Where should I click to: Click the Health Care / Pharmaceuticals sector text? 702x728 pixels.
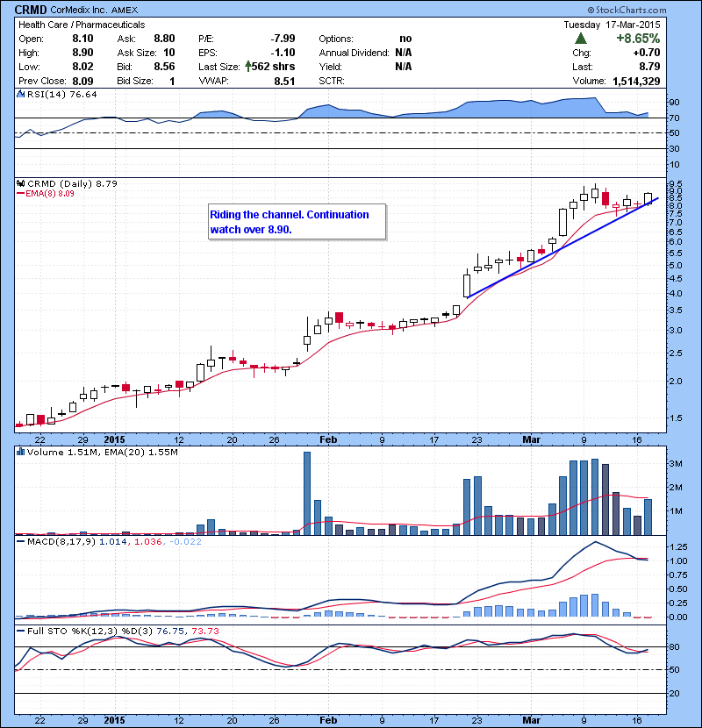click(x=82, y=25)
